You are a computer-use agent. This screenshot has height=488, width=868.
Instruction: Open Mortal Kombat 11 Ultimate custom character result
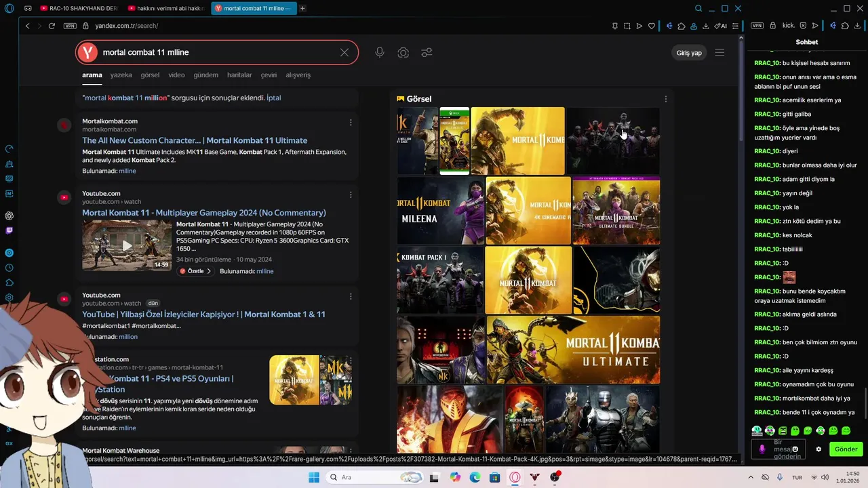(195, 140)
